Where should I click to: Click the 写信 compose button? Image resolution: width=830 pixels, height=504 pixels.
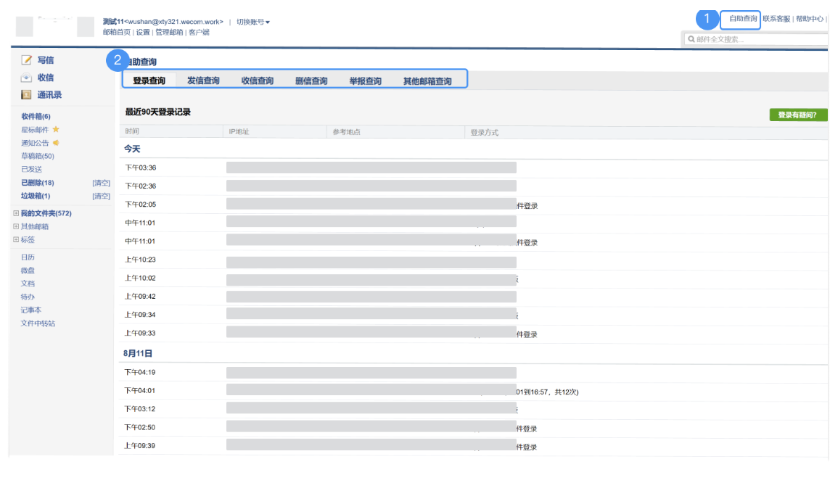coord(46,60)
